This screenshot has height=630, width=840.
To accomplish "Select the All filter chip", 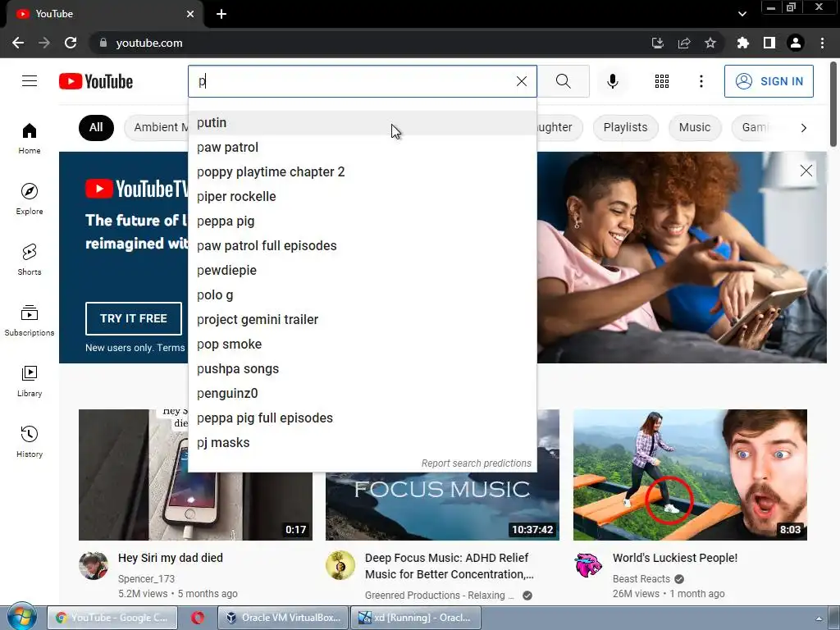I will 96,127.
